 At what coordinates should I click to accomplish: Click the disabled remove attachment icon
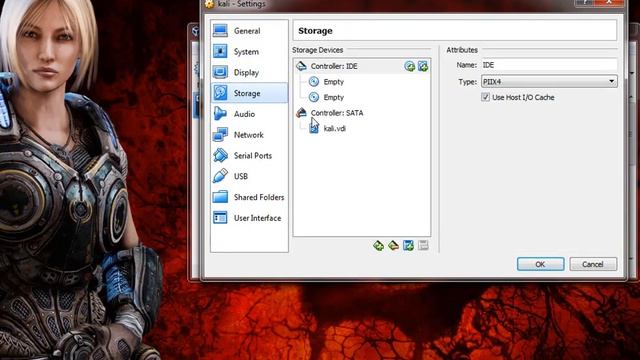[423, 245]
